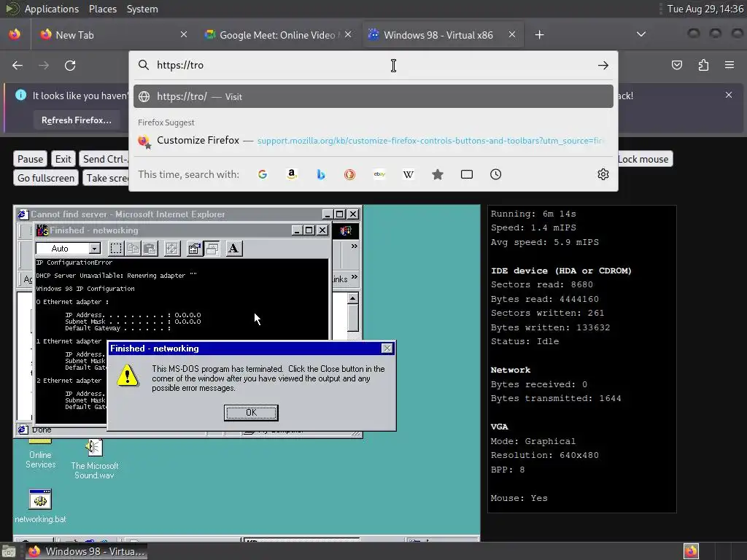
Task: Toggle Full screen icon in DOS toolbar
Action: [171, 248]
